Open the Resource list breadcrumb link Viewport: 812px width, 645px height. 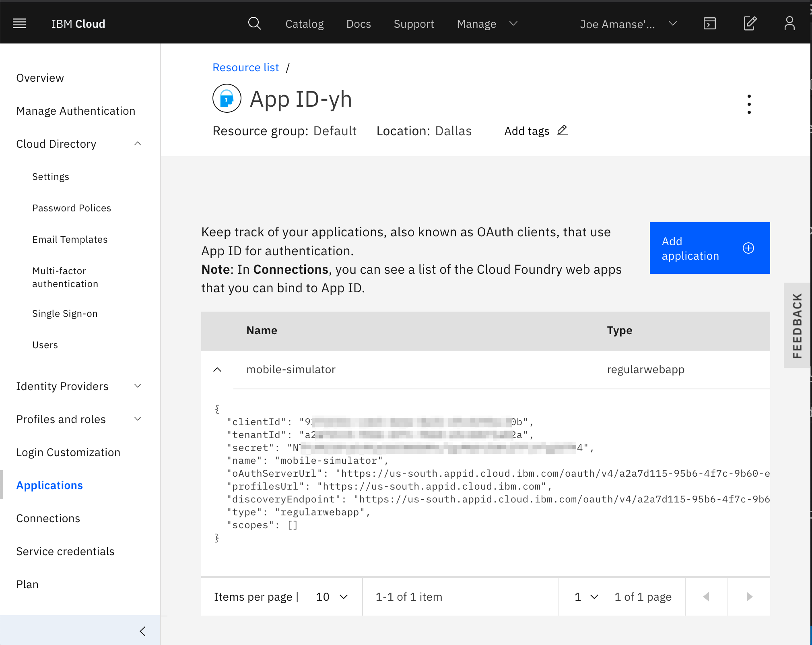coord(245,67)
